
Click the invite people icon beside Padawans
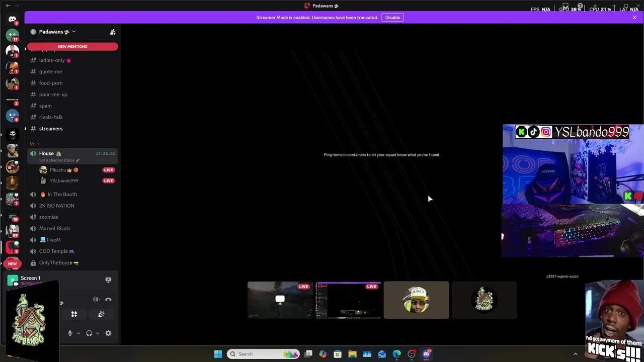(113, 32)
